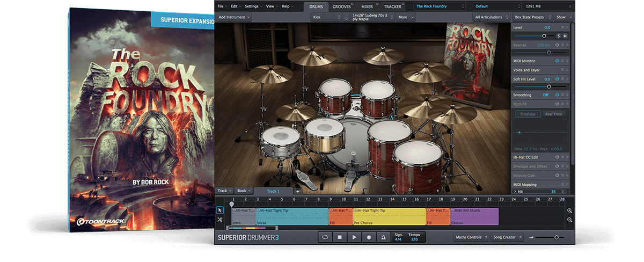
Task: Select the Real Time button in Pitch FX
Action: [x=554, y=114]
